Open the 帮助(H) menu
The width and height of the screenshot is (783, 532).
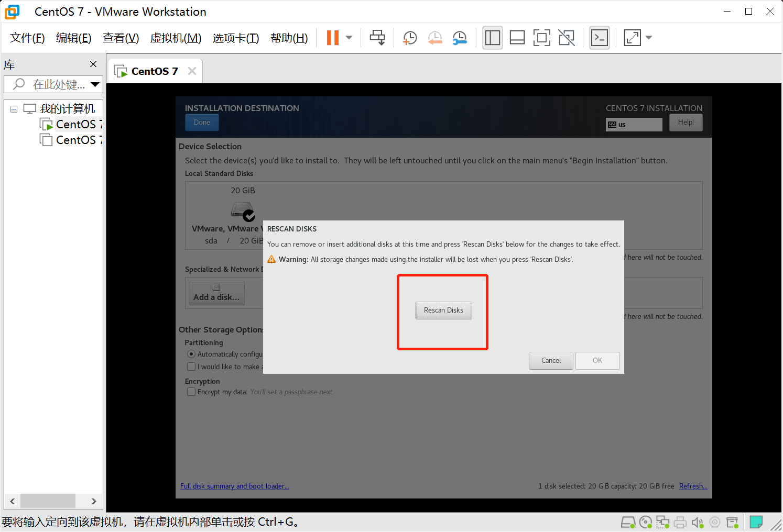(x=289, y=38)
